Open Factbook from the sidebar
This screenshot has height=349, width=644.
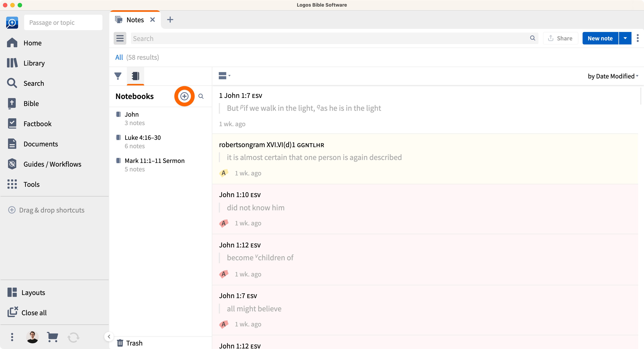point(29,124)
